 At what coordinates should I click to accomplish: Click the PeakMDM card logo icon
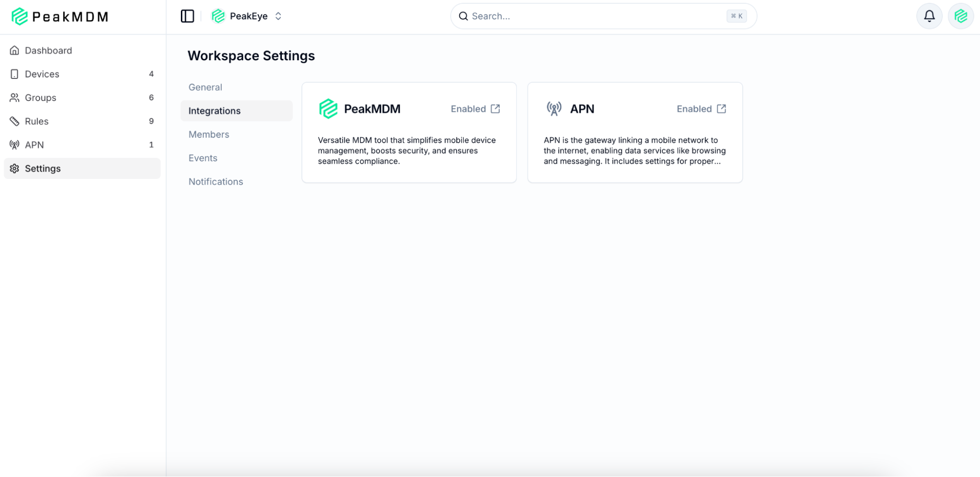pos(328,109)
